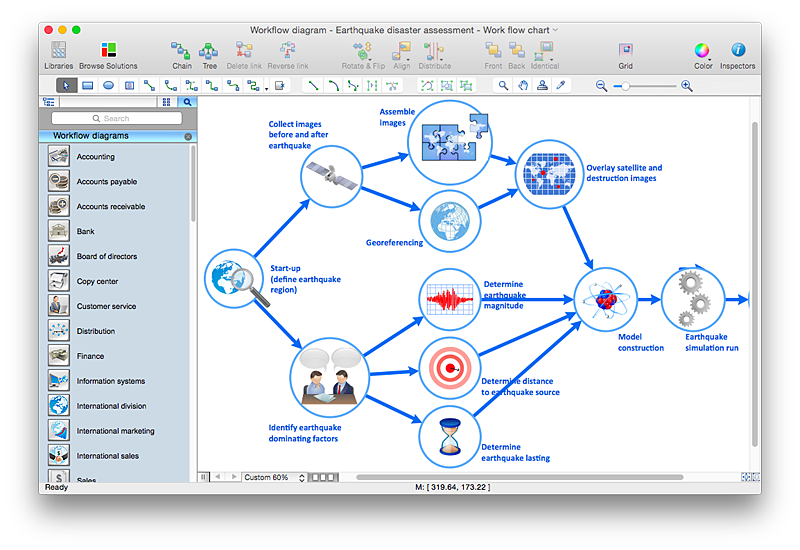Bring object to Front
Viewport: 800px width, 550px height.
pyautogui.click(x=493, y=56)
